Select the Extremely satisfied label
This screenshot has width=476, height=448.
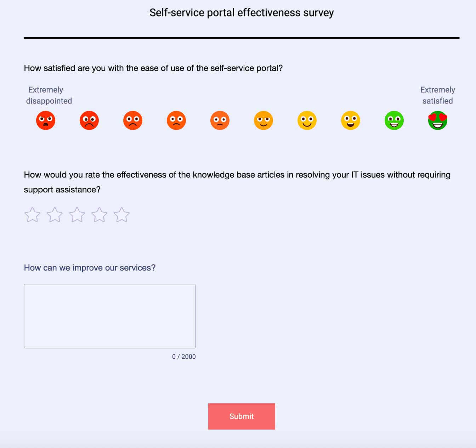pyautogui.click(x=438, y=95)
